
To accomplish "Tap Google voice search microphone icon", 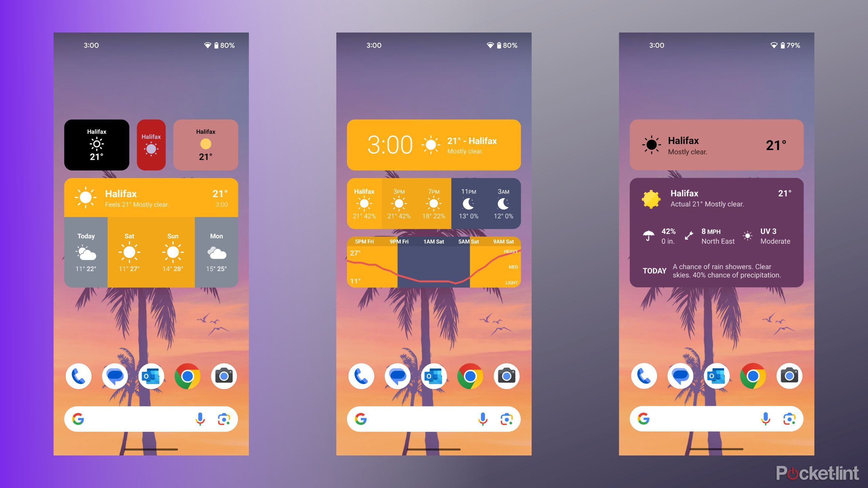I will 201,418.
